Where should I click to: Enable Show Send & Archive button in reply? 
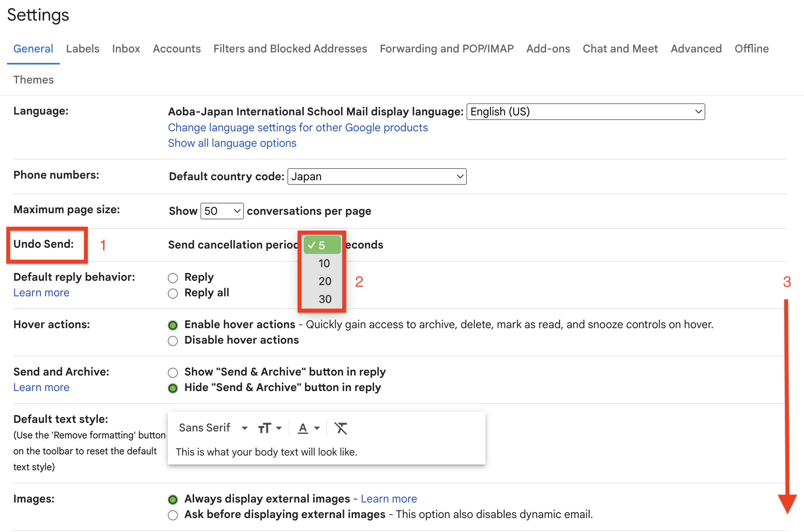172,372
